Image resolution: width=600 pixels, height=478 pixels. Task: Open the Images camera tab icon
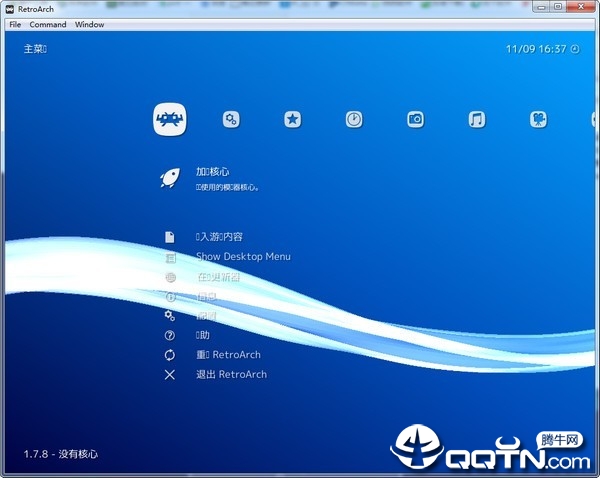(415, 119)
